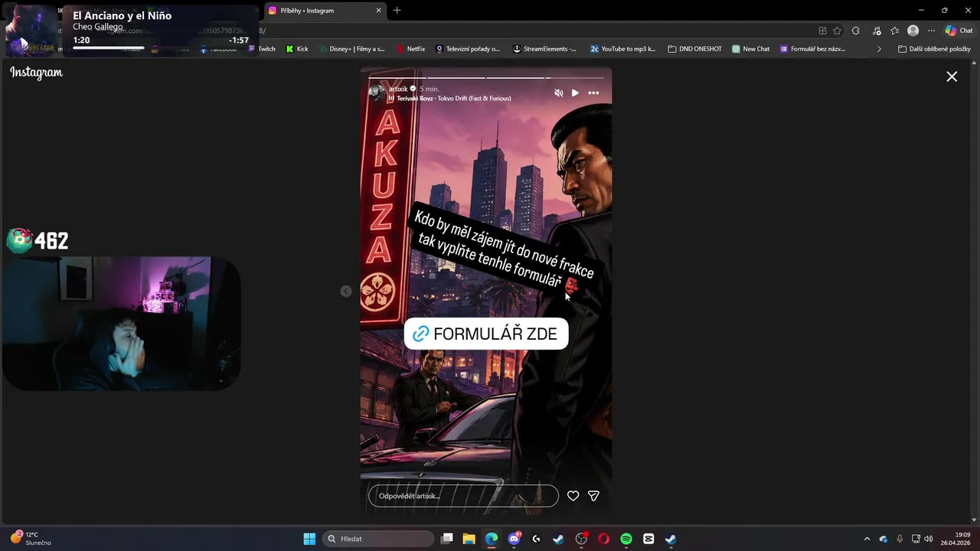980x551 pixels.
Task: Open the Disney+ bookmark
Action: 351,49
